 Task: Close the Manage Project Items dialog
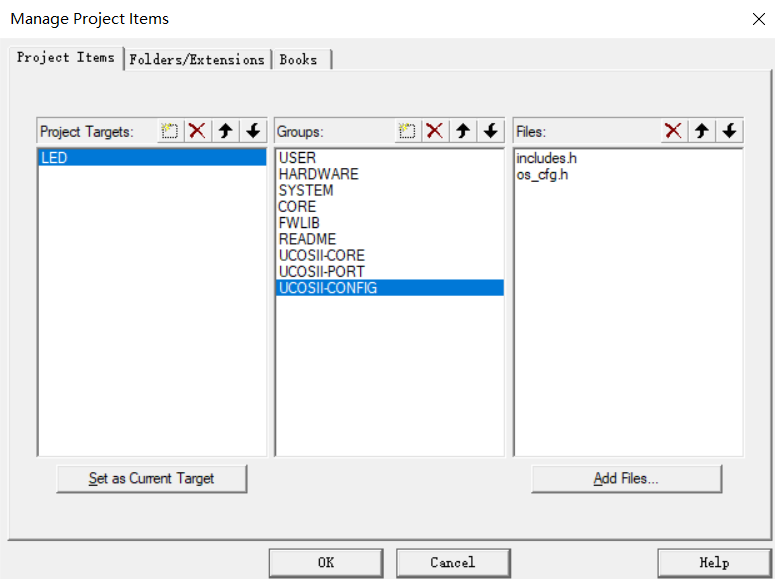point(759,19)
